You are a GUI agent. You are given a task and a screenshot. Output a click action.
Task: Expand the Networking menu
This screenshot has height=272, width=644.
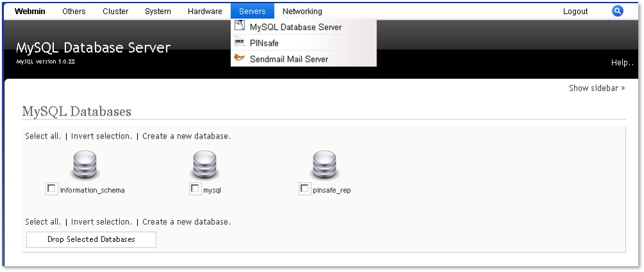click(302, 12)
